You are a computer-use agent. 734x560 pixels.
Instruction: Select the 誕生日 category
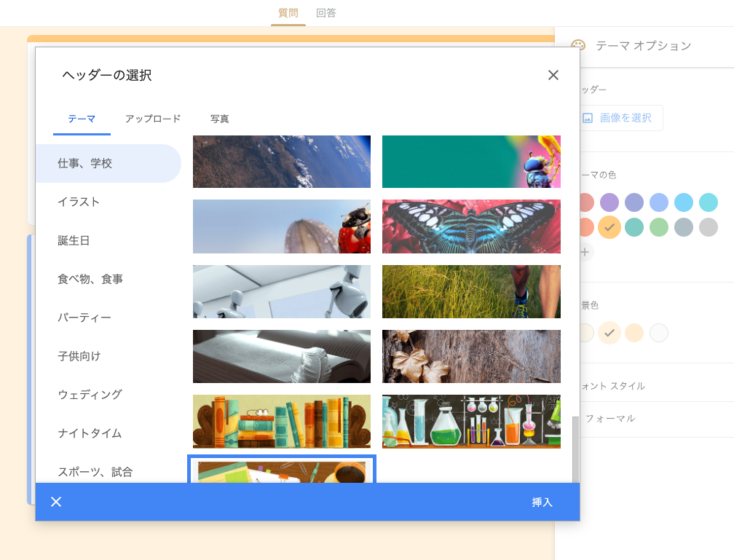pos(74,240)
